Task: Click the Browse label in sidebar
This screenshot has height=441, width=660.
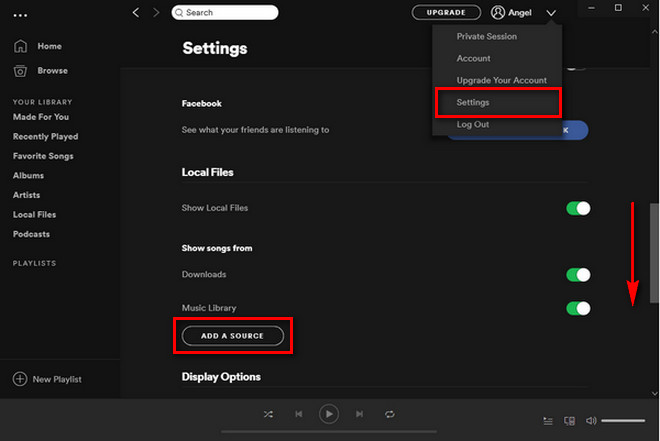Action: (x=53, y=71)
